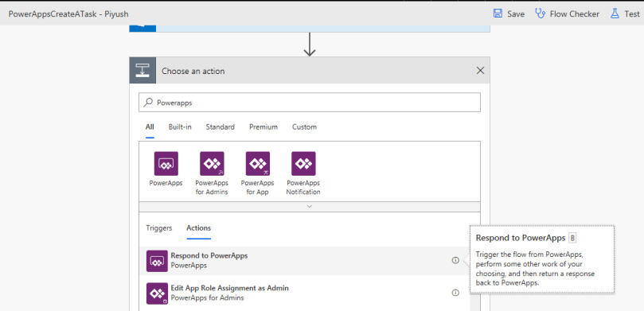Switch to the Premium filter tab
Image resolution: width=644 pixels, height=311 pixels.
(x=263, y=126)
